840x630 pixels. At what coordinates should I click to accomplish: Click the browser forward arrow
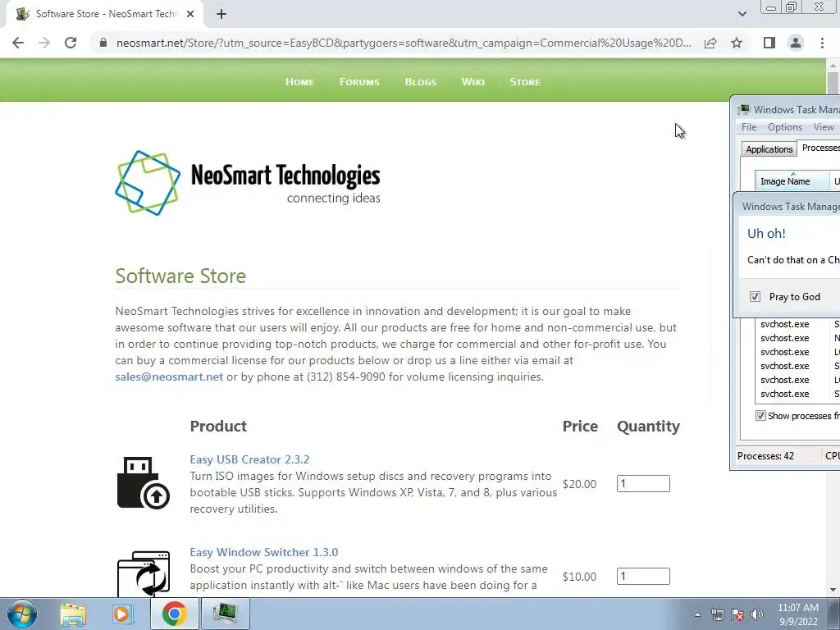pyautogui.click(x=44, y=43)
